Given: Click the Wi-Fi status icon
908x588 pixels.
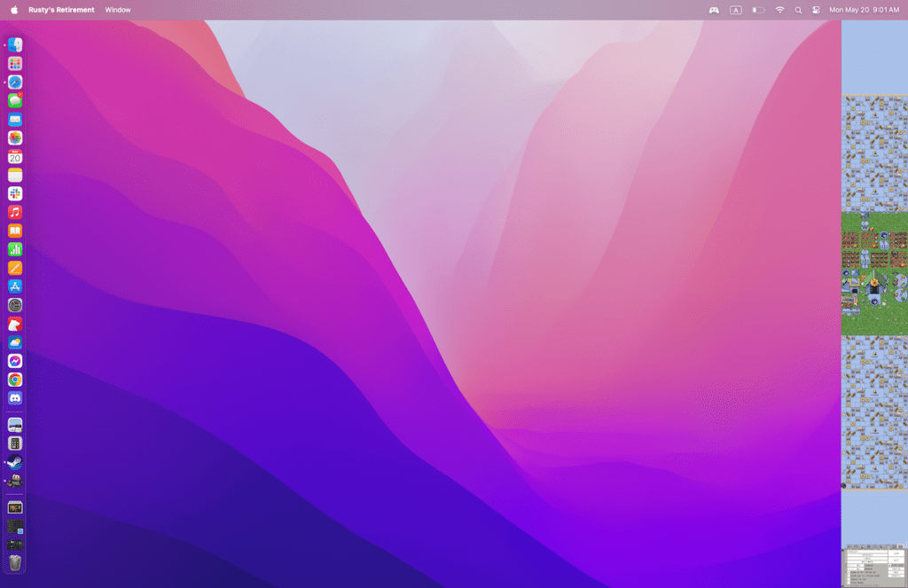Looking at the screenshot, I should pos(780,10).
